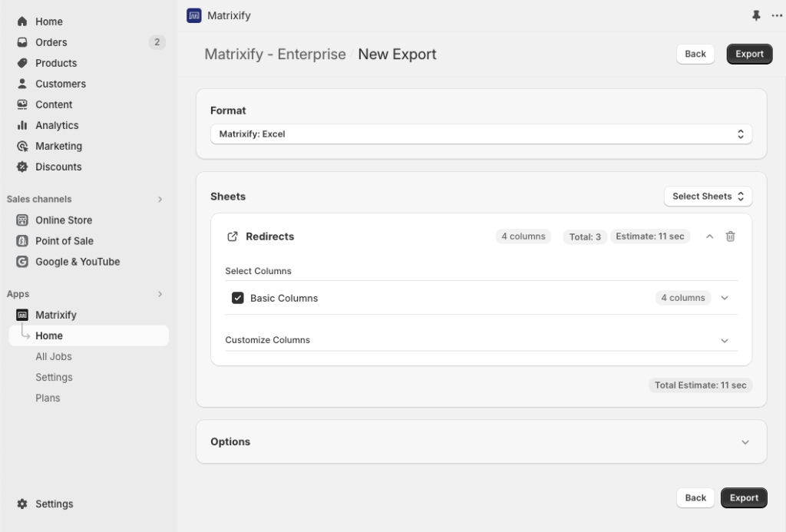This screenshot has height=532, width=786.
Task: Open the Select Sheets dropdown
Action: 707,196
